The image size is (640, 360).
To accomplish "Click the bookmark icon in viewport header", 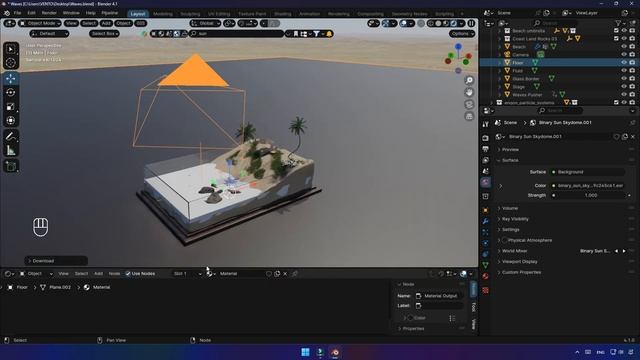I will 296,34.
